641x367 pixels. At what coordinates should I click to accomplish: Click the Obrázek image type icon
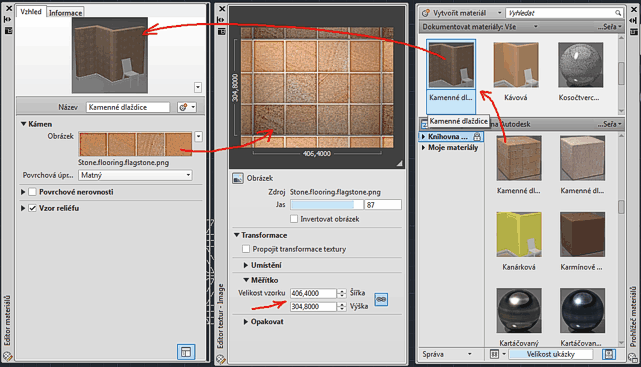pos(238,178)
